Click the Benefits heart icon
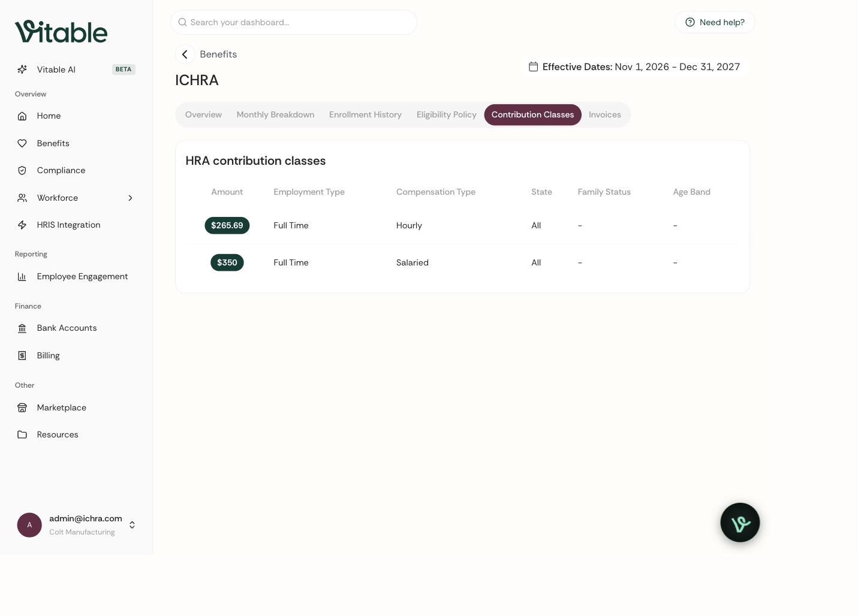The height and width of the screenshot is (616, 858). (x=22, y=143)
